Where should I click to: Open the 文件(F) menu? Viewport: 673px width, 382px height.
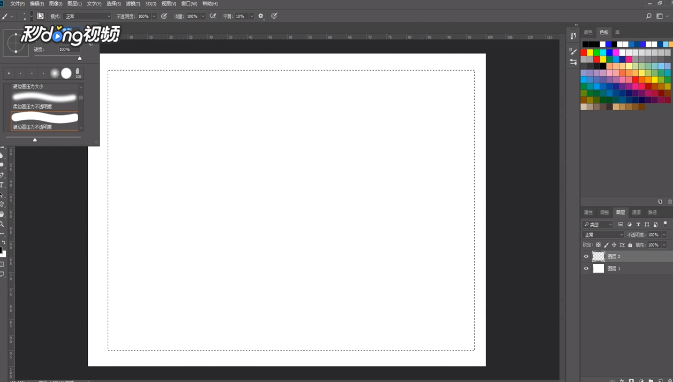[x=18, y=3]
